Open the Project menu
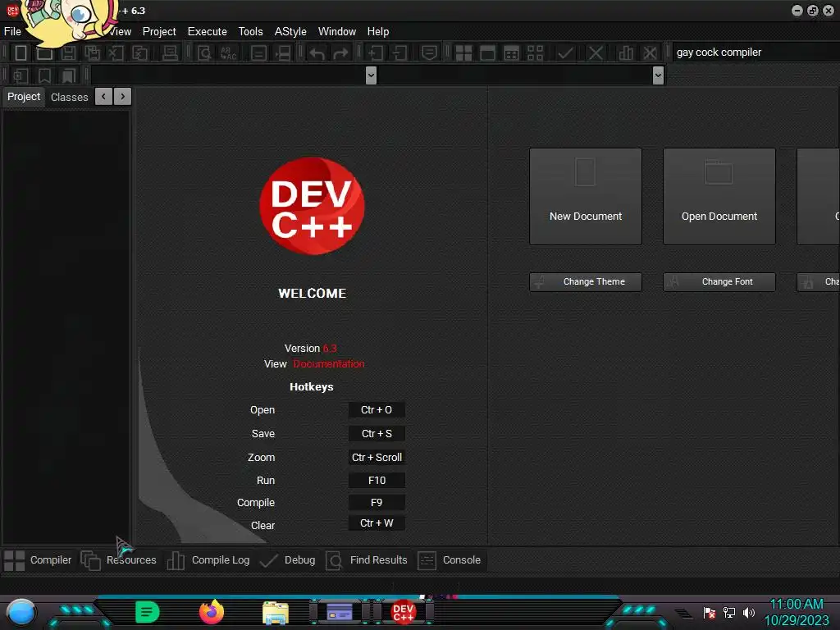The image size is (840, 630). [x=159, y=32]
